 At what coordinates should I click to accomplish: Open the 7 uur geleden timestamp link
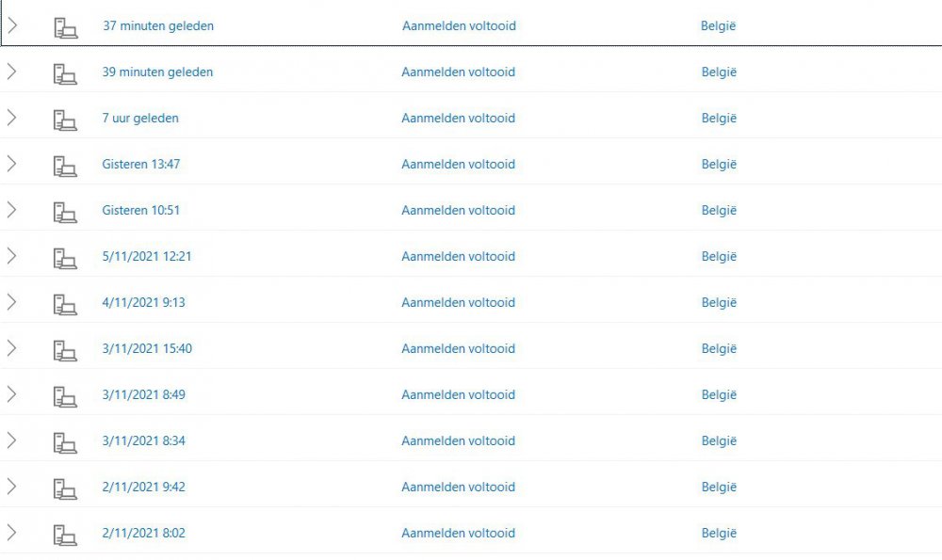click(140, 119)
